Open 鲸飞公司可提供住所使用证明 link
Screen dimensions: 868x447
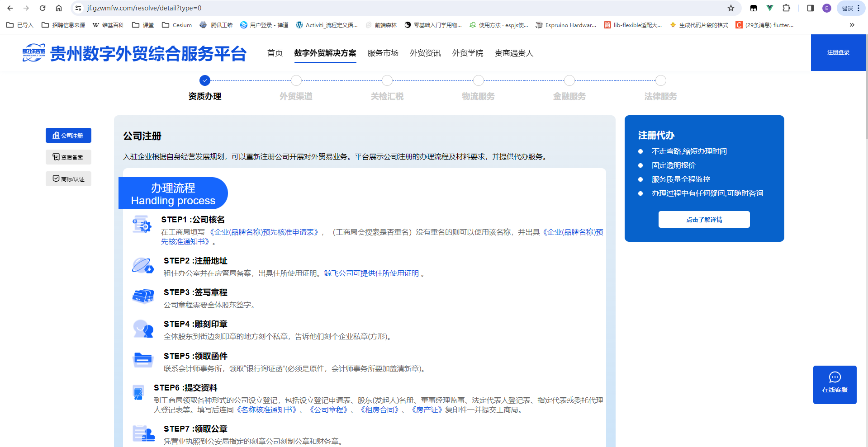coord(371,273)
